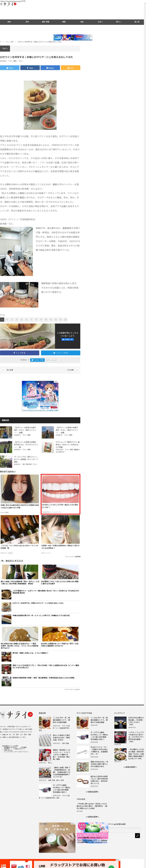This screenshot has height=868, width=146.
Task: Click the ツイートする button
Action: point(60,353)
